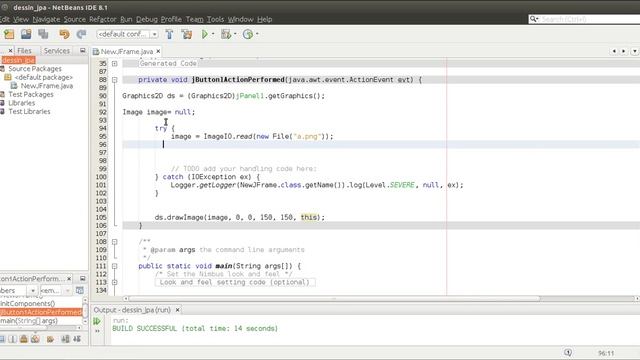This screenshot has height=360, width=640.
Task: Collapse main method fold at line 111
Action: [115, 266]
